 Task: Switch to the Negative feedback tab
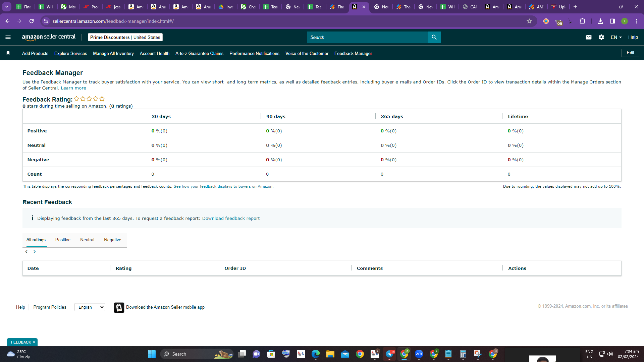113,240
